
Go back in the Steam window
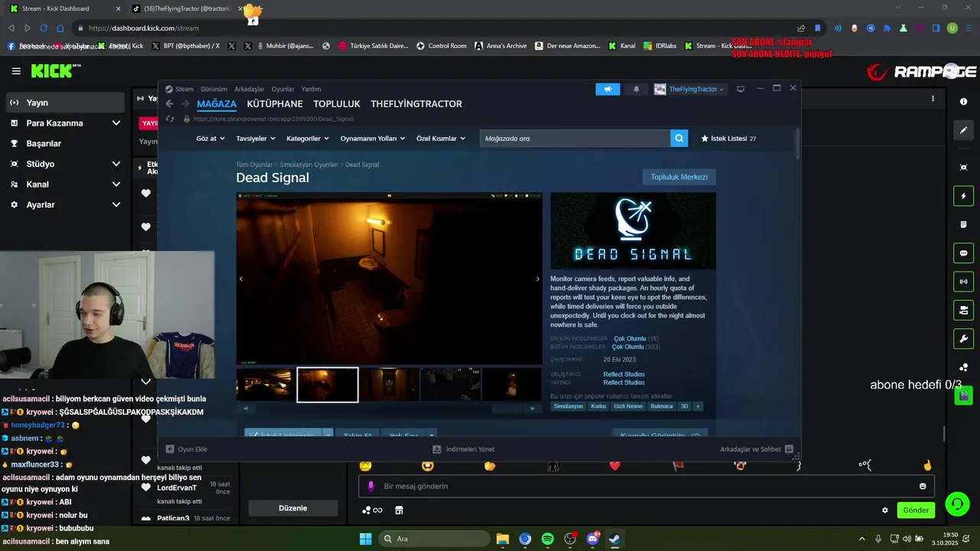(170, 104)
